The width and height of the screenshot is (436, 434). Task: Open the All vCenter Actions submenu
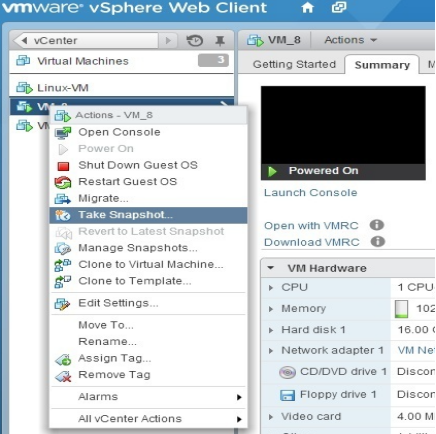(x=148, y=419)
